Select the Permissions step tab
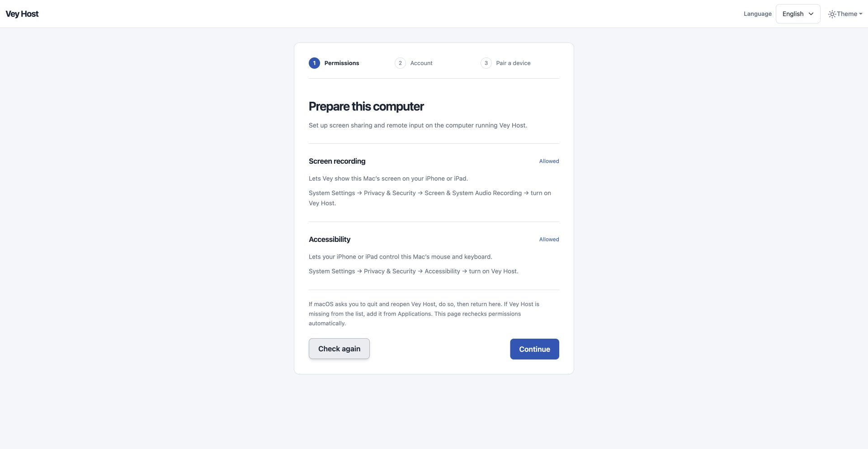The height and width of the screenshot is (449, 868). 334,63
